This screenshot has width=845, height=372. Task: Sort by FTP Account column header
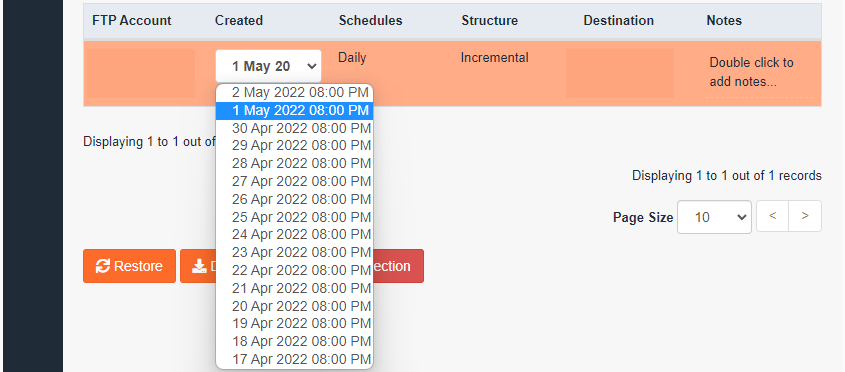[131, 20]
